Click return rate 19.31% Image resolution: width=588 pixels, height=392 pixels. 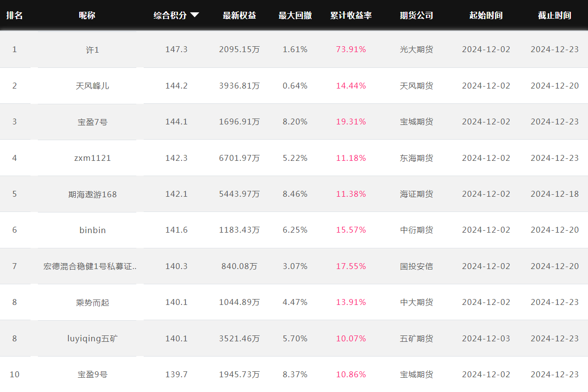point(351,122)
